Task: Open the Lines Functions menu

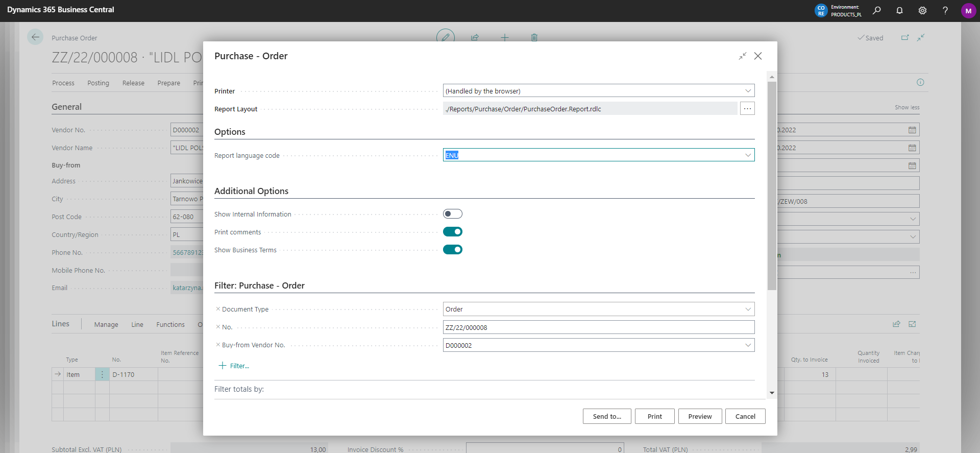Action: point(170,324)
